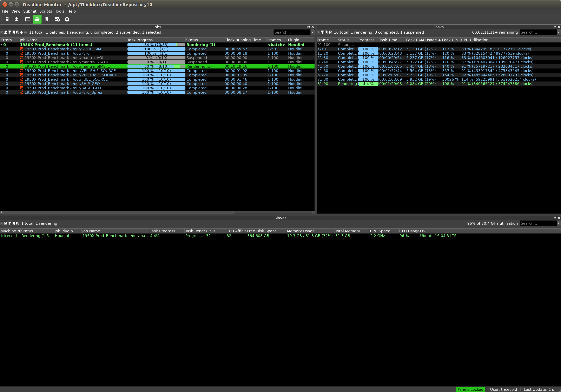
Task: Click the Slaves panel search field
Action: tap(538, 223)
